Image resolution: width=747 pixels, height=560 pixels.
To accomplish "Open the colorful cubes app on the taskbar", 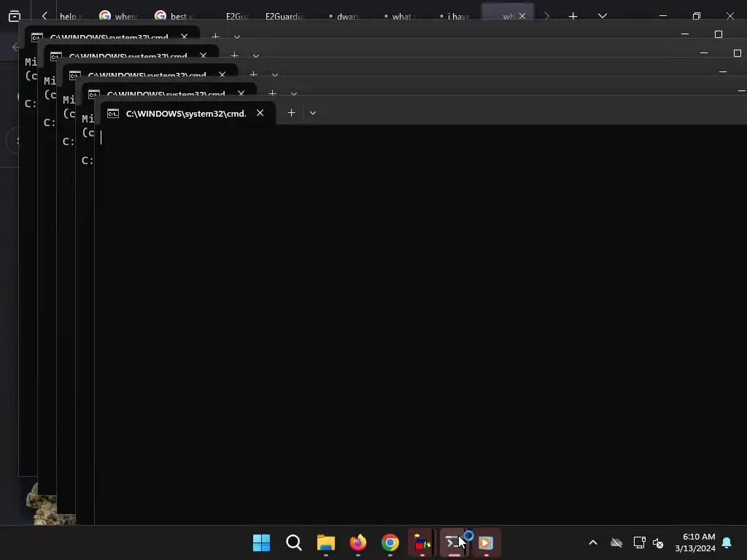I will coord(422,542).
